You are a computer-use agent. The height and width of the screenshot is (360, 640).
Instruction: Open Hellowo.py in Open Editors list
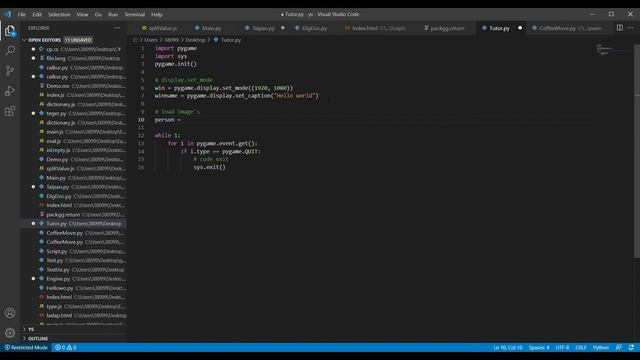click(x=73, y=288)
